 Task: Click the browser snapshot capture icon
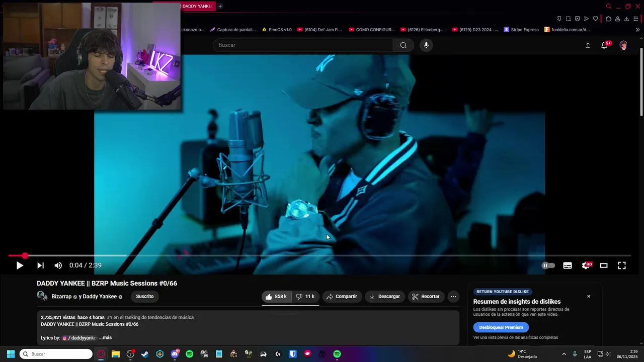click(568, 19)
